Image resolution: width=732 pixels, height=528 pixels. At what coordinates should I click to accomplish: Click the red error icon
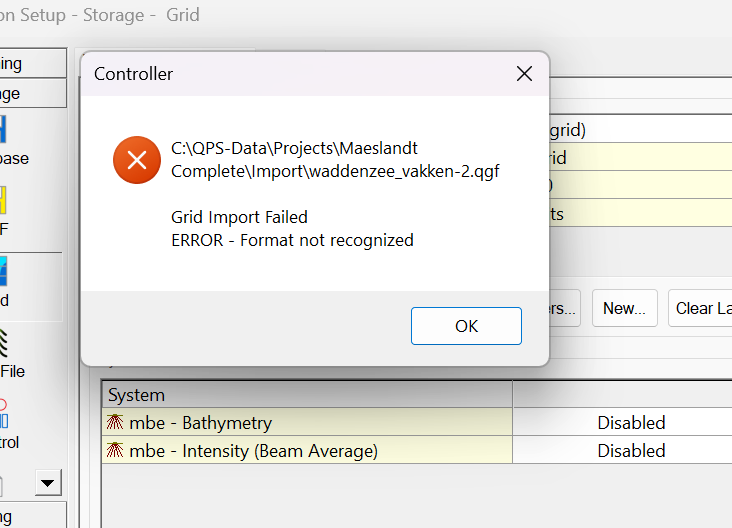click(137, 160)
